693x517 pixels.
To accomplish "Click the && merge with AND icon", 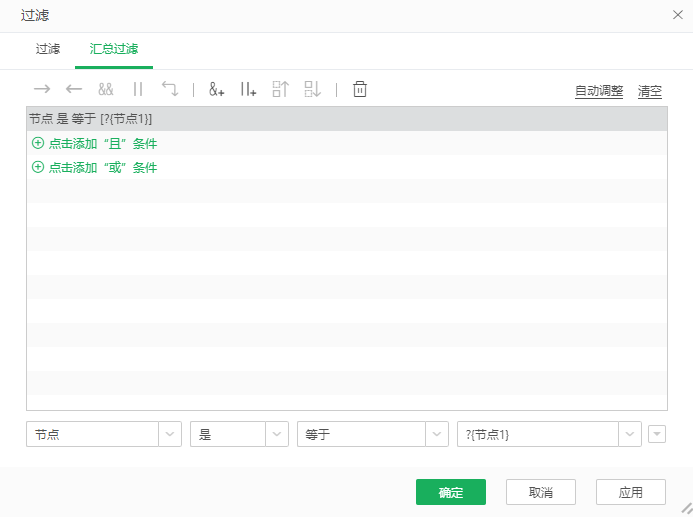I will 106,89.
